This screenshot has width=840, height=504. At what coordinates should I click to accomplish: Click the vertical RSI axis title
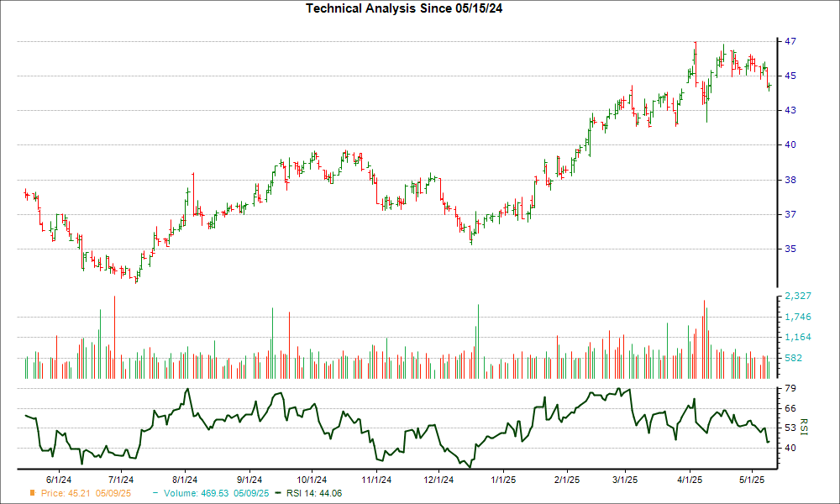(x=803, y=427)
